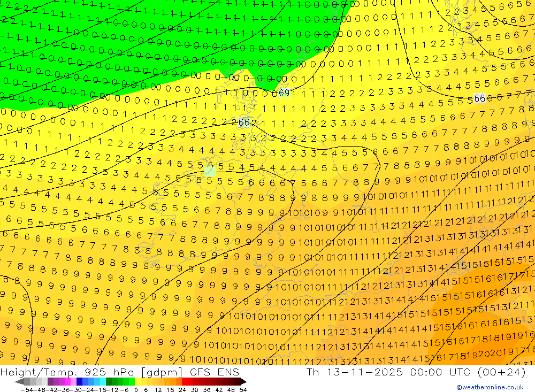Click the weatheronline.co.uk copyright link
Viewport: 535px width, 392px height.
coord(490,387)
